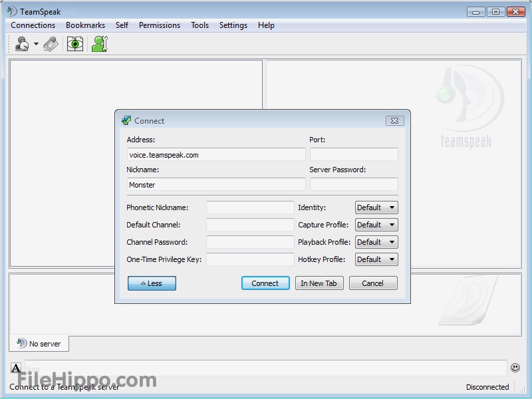Click the Address field with voice.teamspeak.com

[216, 154]
